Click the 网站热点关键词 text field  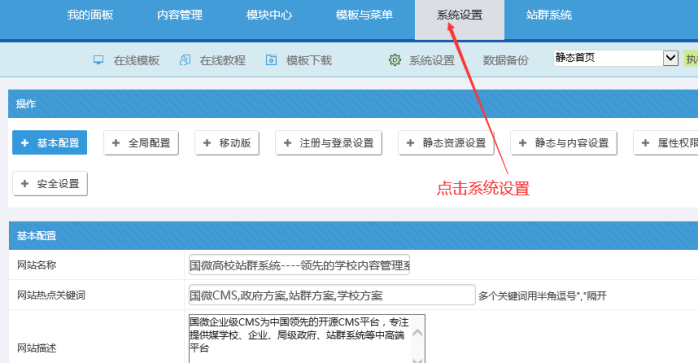pyautogui.click(x=332, y=295)
